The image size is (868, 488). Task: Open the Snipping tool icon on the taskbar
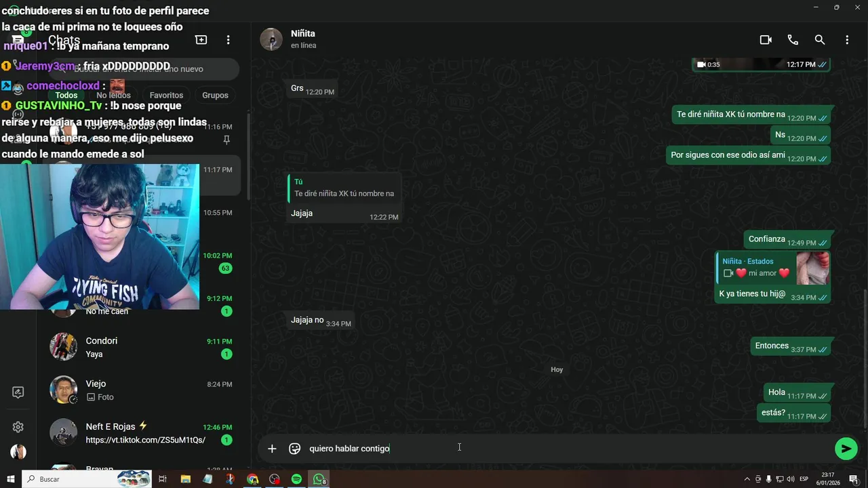coord(230,479)
